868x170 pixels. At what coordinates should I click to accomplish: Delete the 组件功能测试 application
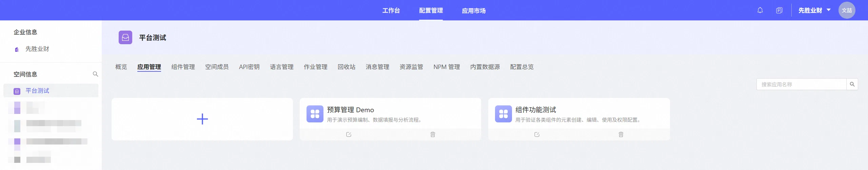click(x=621, y=134)
